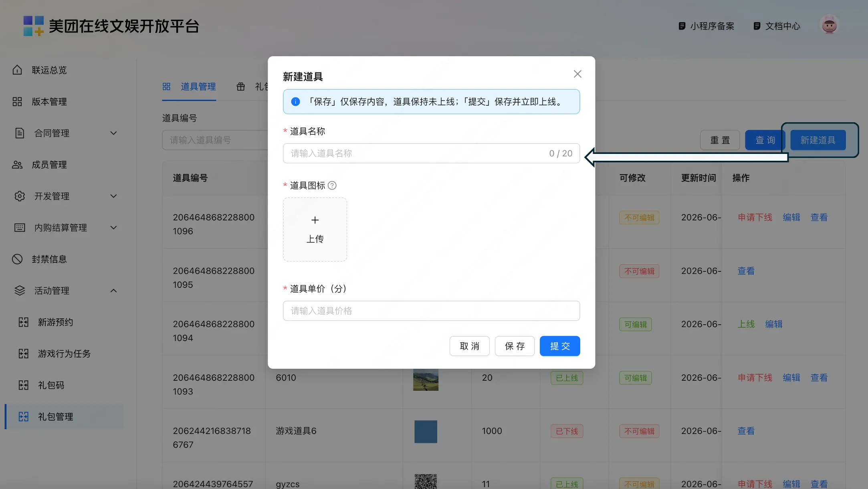Click the 版本管理 grid icon
The width and height of the screenshot is (868, 489).
click(17, 102)
